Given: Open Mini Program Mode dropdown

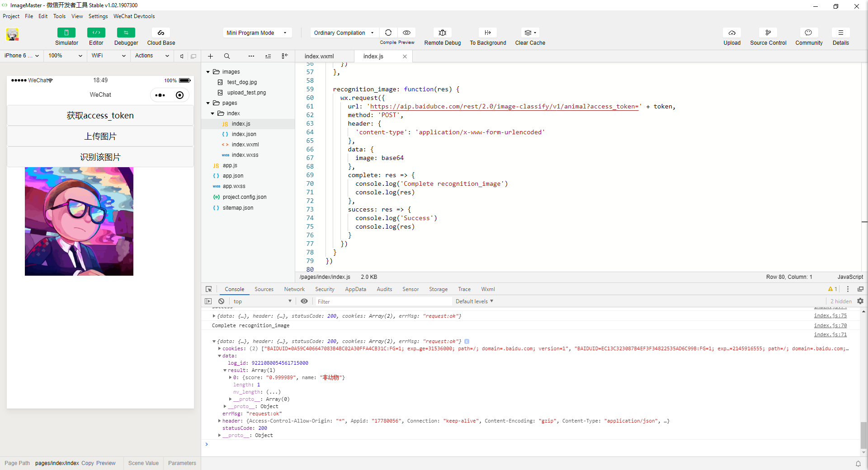Looking at the screenshot, I should coord(257,33).
